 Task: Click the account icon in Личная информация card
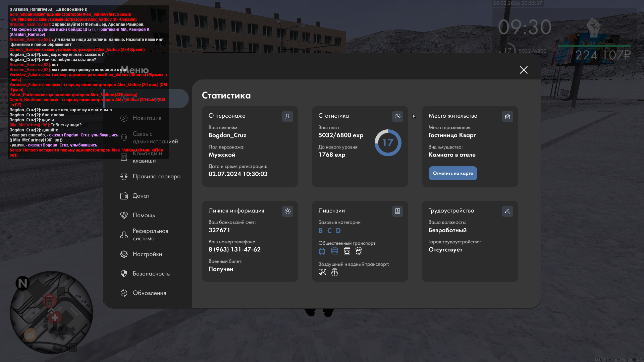(x=287, y=211)
